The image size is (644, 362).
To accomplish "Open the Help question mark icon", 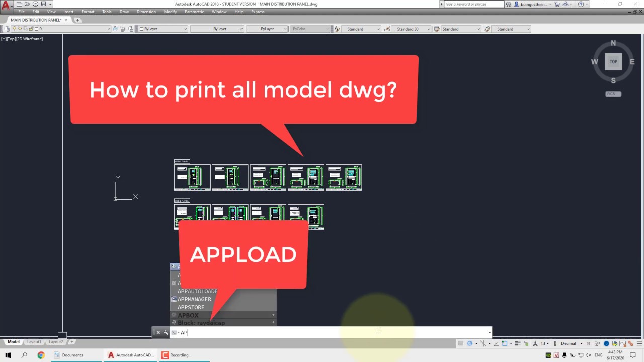I will click(581, 4).
